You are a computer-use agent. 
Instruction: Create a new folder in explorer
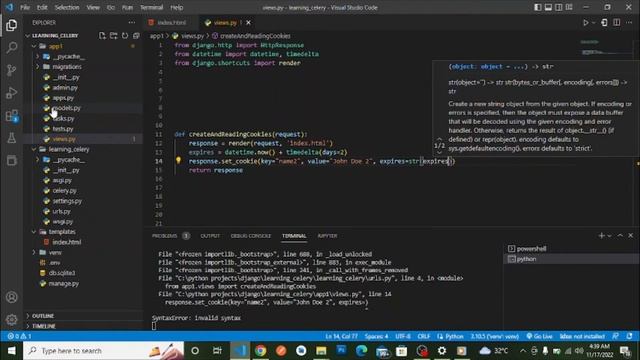[x=113, y=36]
